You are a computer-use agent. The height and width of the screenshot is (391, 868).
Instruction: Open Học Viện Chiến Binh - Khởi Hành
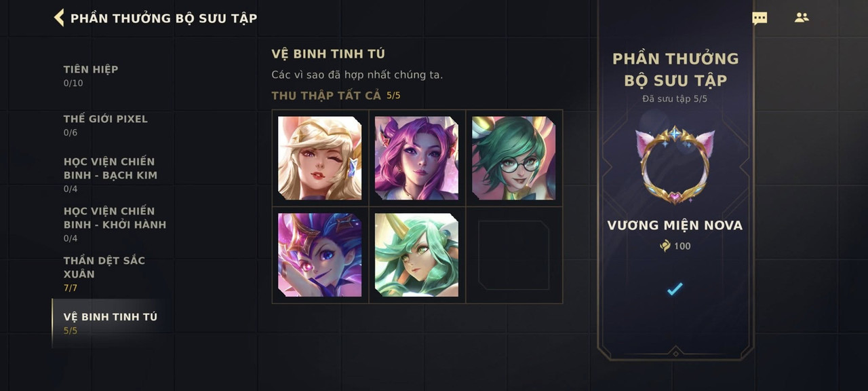115,225
